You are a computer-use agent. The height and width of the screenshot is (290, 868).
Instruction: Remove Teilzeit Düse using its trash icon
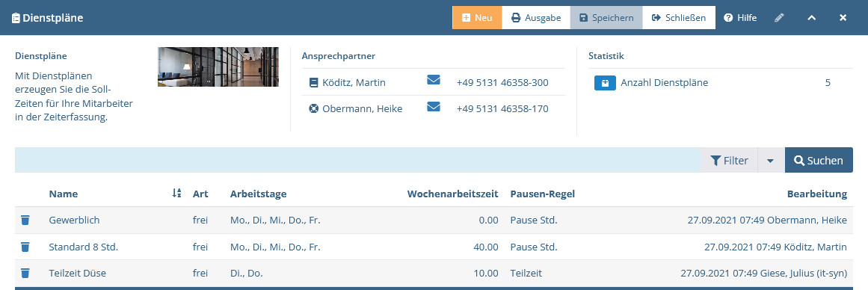25,273
